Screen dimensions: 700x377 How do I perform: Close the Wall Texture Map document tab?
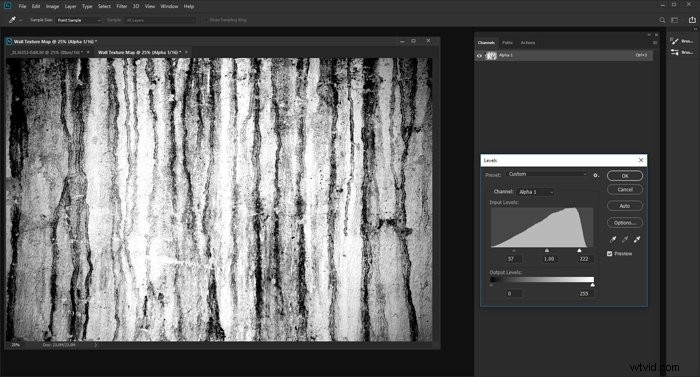tap(186, 52)
